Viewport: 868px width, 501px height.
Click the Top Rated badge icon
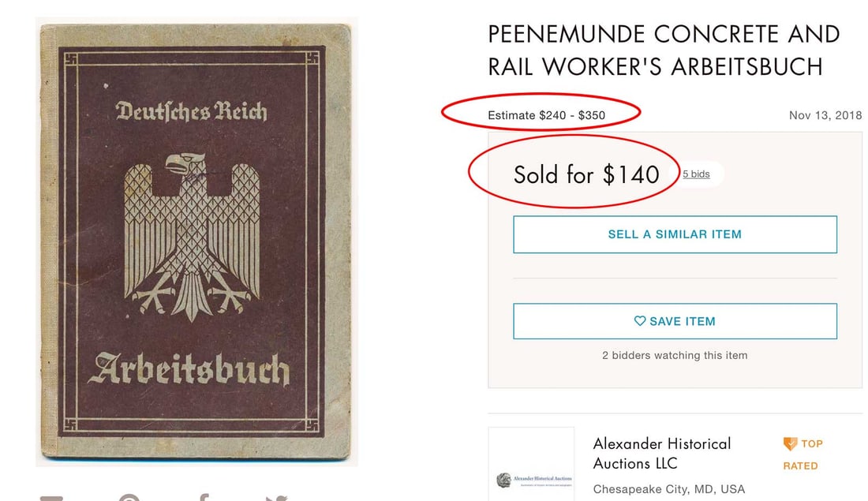790,444
